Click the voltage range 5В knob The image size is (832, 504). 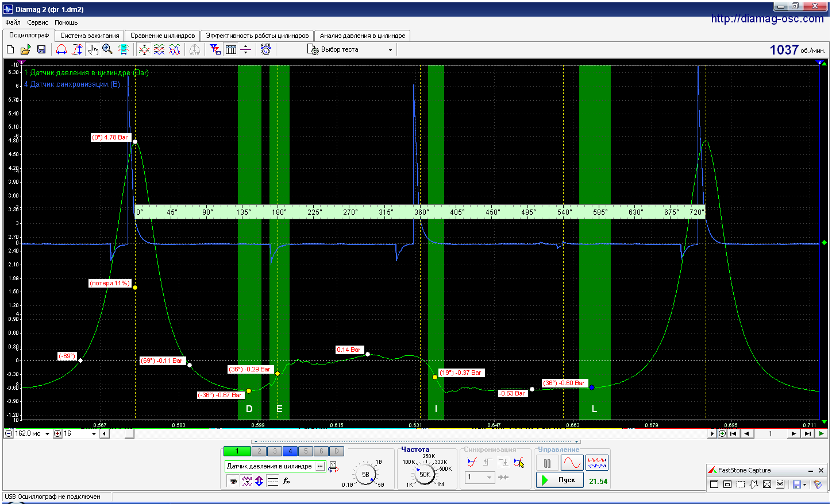tap(365, 474)
